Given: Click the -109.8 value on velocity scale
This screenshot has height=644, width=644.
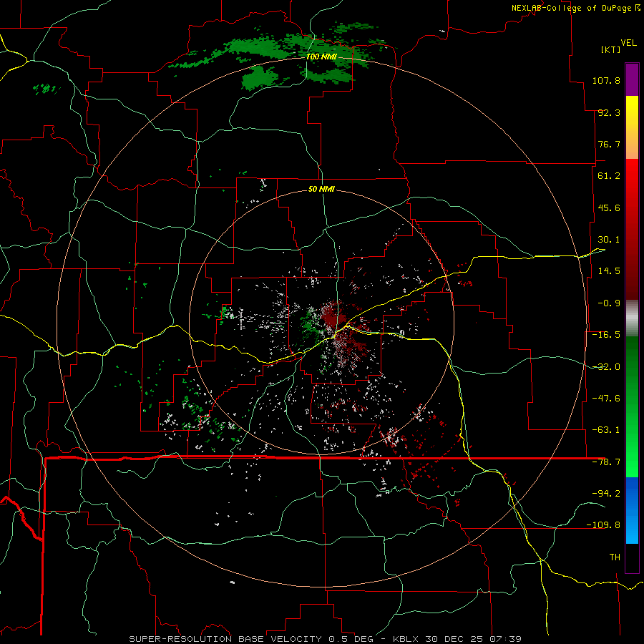Looking at the screenshot, I should tap(603, 525).
